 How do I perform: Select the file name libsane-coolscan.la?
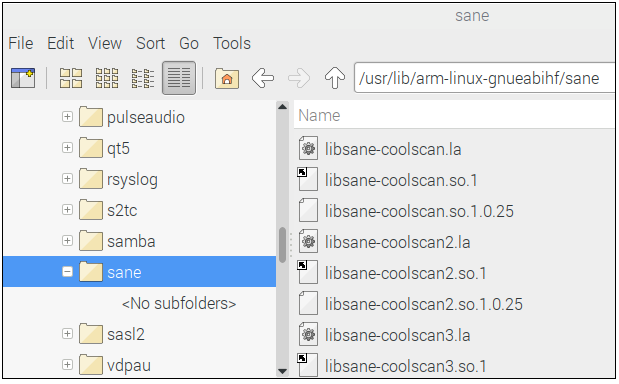click(x=393, y=149)
